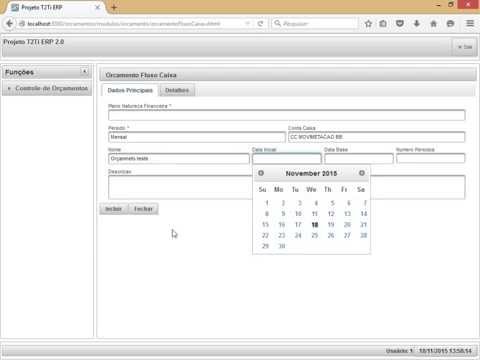Click the Nome input field
The width and height of the screenshot is (480, 360).
[179, 159]
